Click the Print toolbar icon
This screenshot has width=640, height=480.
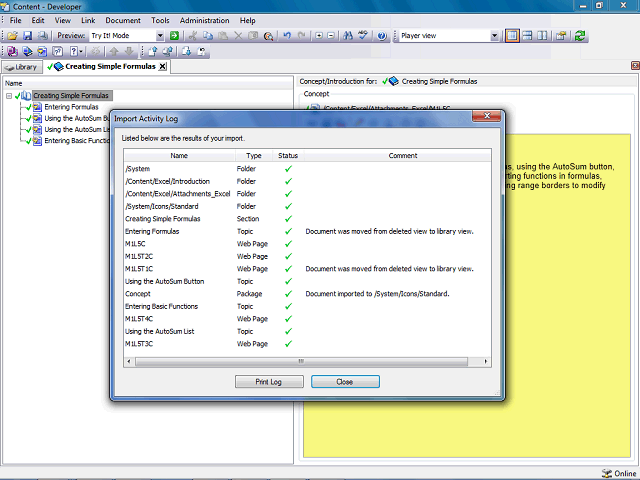click(x=42, y=36)
